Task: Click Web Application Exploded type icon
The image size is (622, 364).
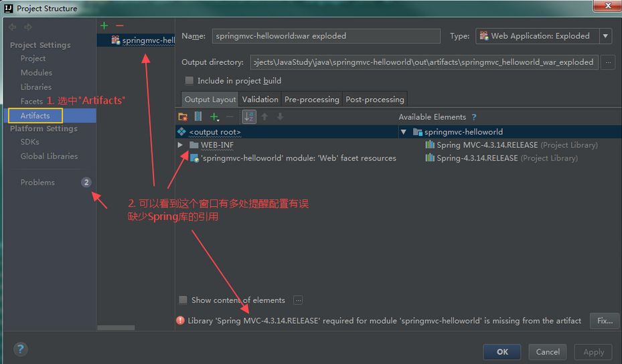Action: point(484,35)
